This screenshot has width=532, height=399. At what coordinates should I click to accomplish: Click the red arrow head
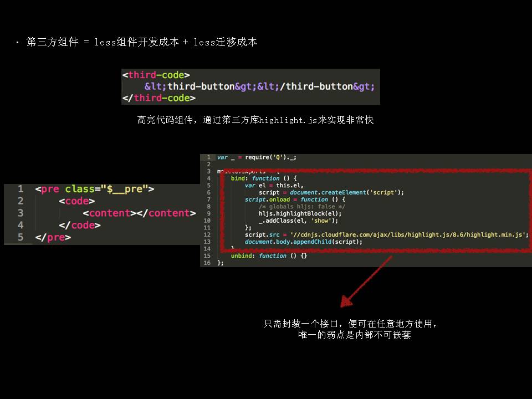(347, 302)
